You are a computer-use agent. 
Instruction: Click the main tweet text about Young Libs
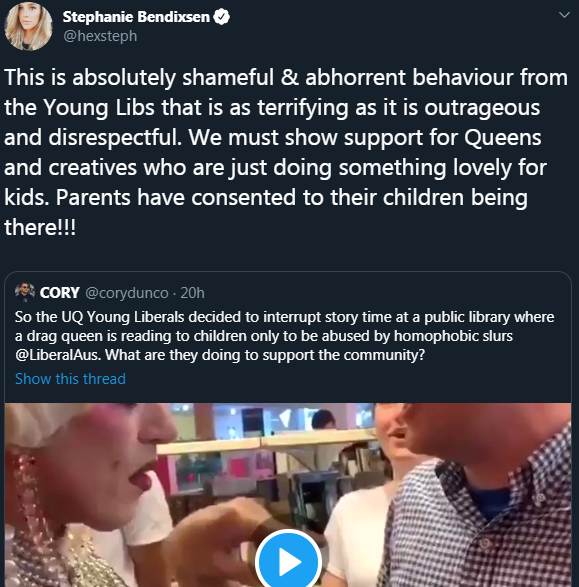(286, 152)
